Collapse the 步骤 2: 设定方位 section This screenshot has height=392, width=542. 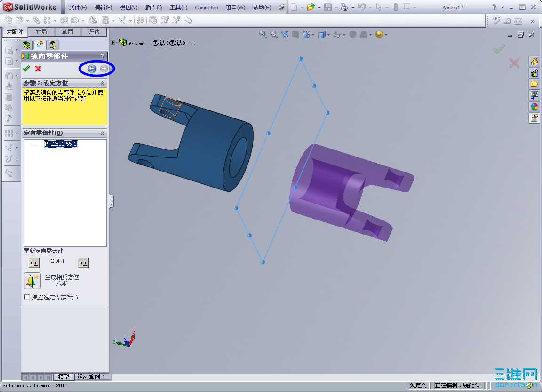click(102, 83)
